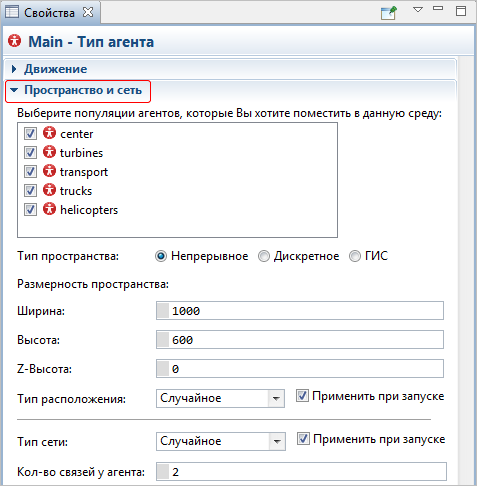Image resolution: width=477 pixels, height=486 pixels.
Task: Open the view menu triangle icon
Action: [418, 10]
